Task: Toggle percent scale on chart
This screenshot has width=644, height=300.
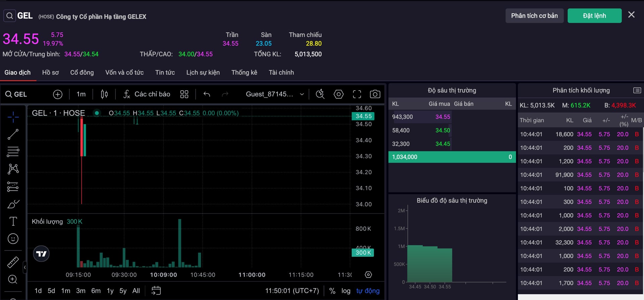Action: pyautogui.click(x=332, y=291)
